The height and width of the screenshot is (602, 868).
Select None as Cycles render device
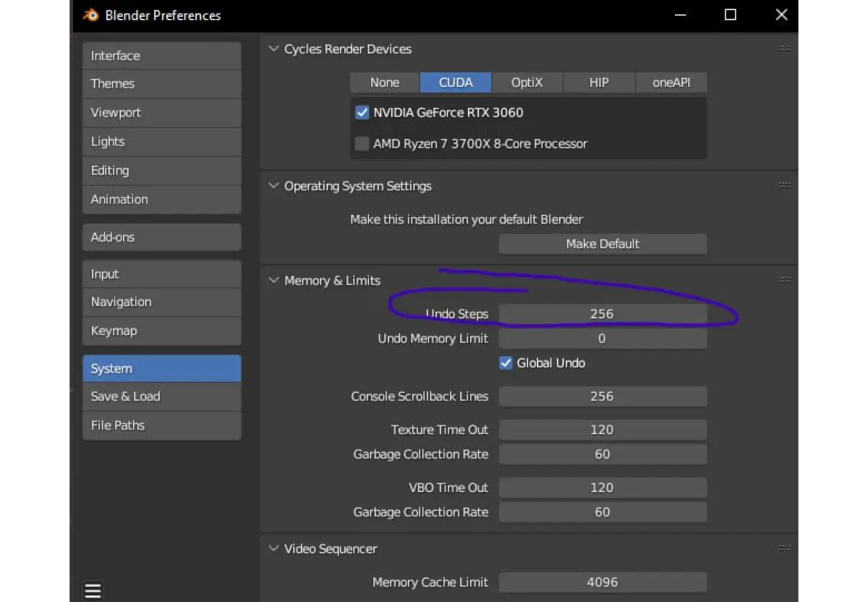[x=384, y=82]
